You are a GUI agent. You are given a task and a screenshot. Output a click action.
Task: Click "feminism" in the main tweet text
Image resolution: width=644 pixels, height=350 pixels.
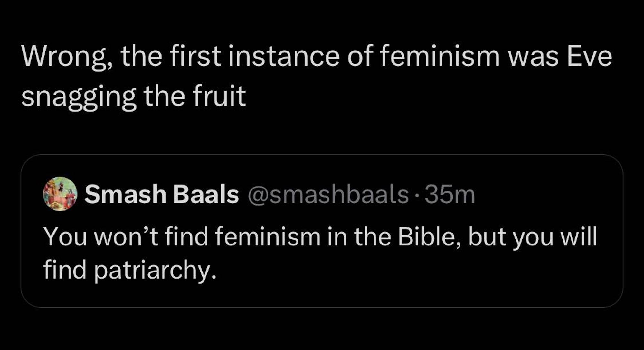[x=440, y=57]
